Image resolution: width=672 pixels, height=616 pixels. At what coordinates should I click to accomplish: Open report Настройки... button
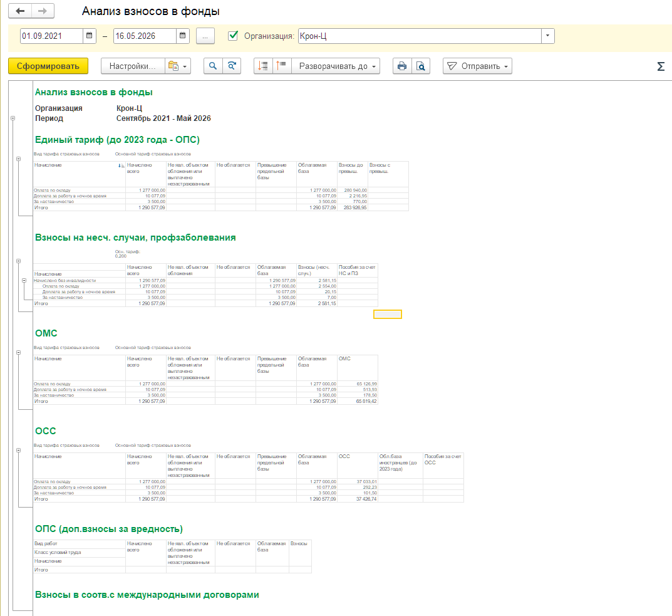click(x=132, y=66)
